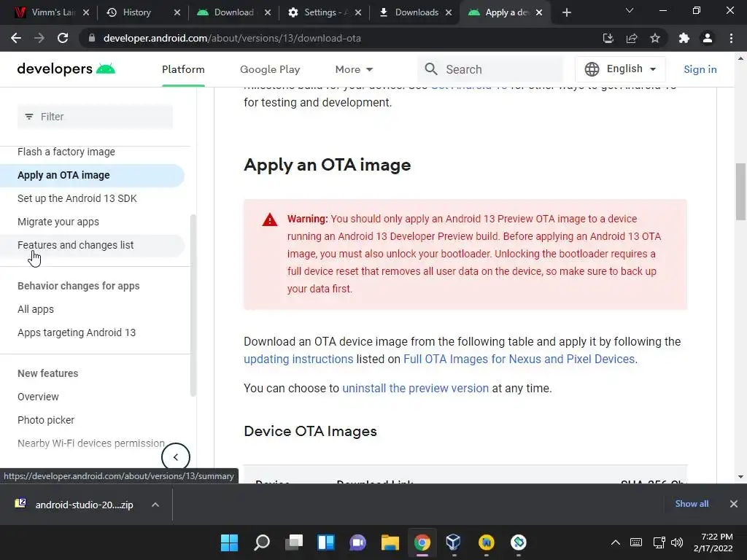Bookmark this page with the star icon
Viewport: 747px width, 560px height.
(x=655, y=38)
